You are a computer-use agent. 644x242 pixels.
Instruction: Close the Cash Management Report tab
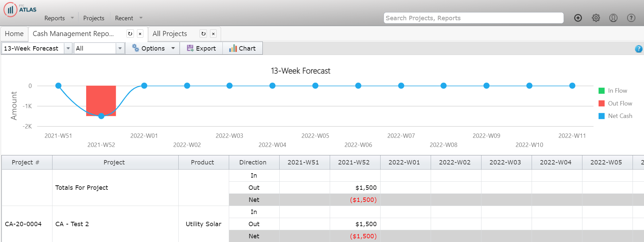coord(140,34)
